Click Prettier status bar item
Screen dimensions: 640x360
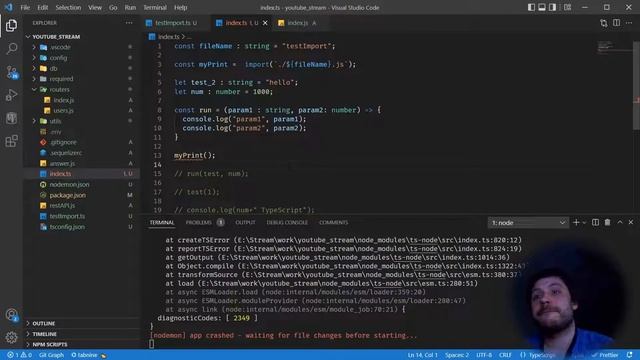click(x=605, y=355)
